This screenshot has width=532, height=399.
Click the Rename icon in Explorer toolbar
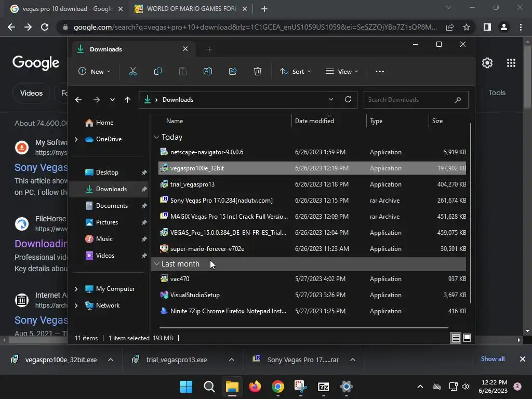208,71
